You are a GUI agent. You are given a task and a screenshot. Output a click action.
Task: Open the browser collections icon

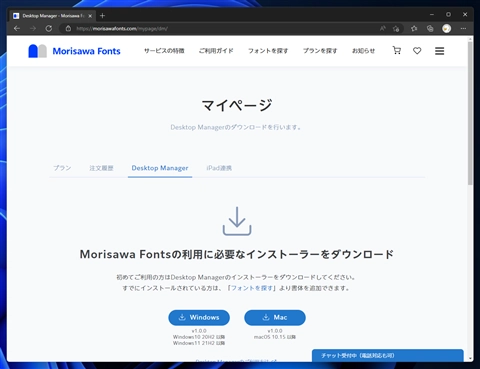tap(430, 29)
